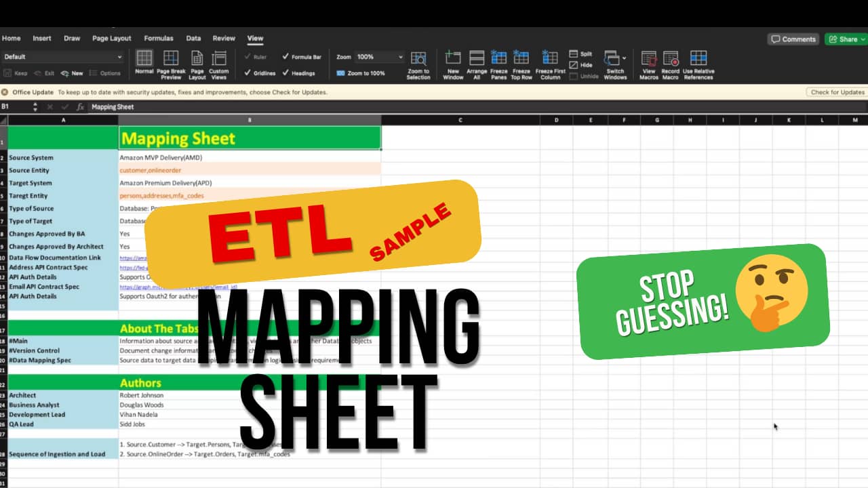Select the Page Layout view icon in ribbon
Viewport: 868px width, 488px height.
click(197, 58)
